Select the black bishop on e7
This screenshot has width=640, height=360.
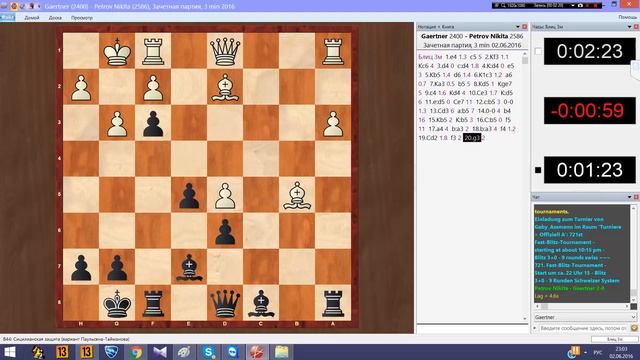[189, 267]
